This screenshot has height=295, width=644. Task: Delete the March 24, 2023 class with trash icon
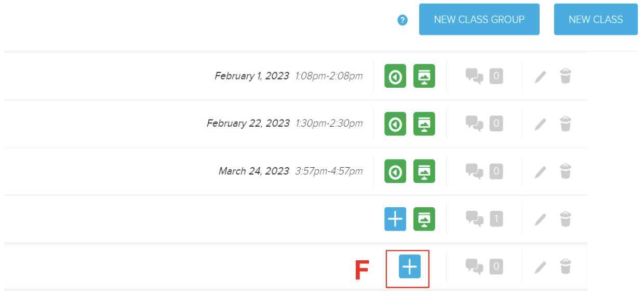566,171
